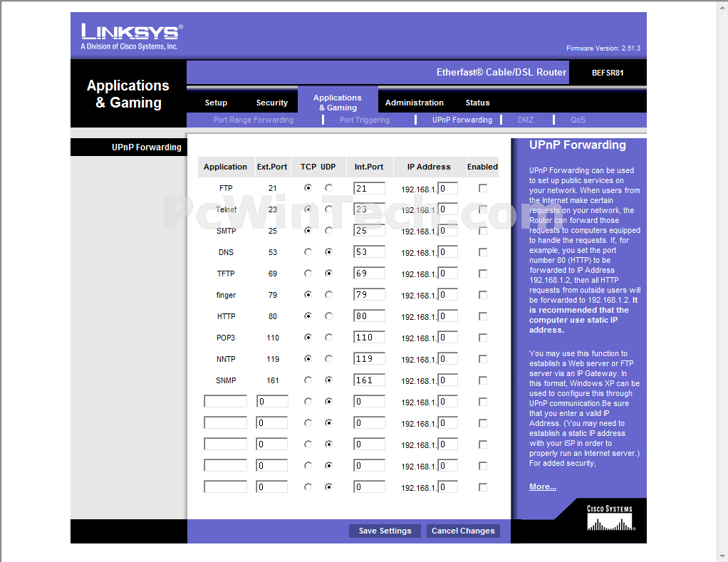Select UDP radio for finger row
The height and width of the screenshot is (562, 728).
[x=328, y=295]
